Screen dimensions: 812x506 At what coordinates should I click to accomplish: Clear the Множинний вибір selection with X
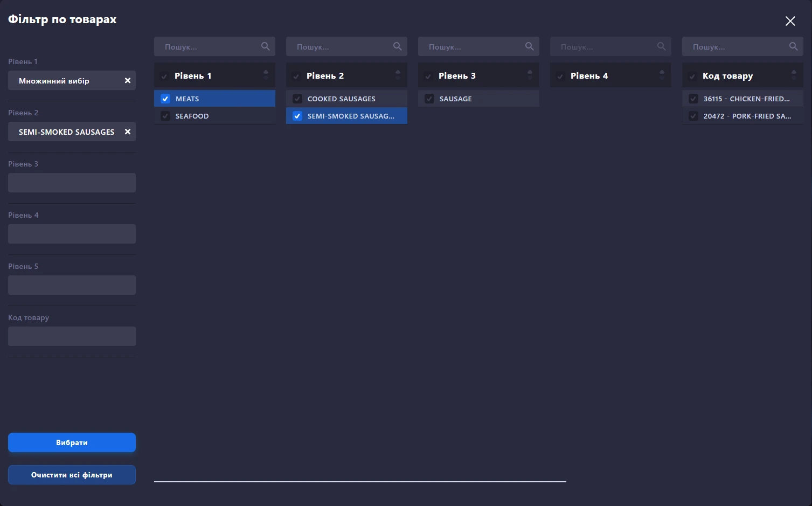(128, 81)
